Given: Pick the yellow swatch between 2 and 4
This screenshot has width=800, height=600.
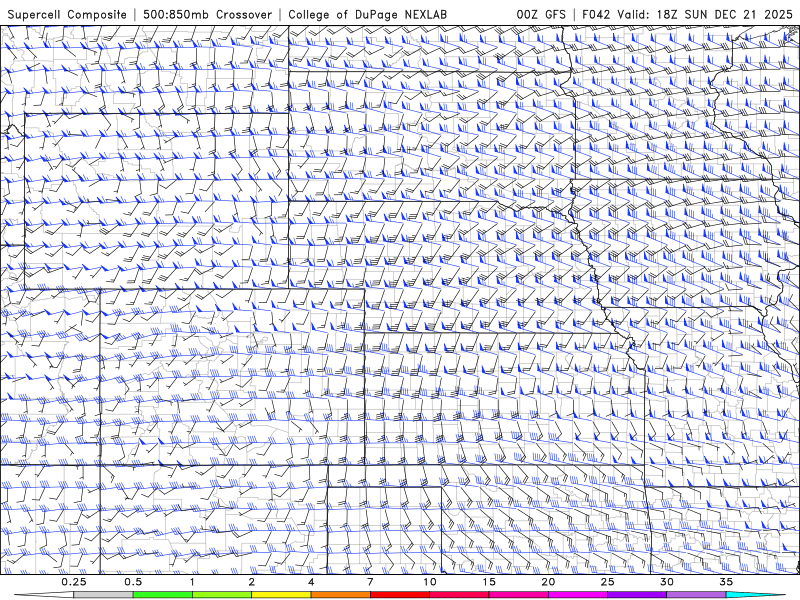Looking at the screenshot, I should click(x=281, y=595).
